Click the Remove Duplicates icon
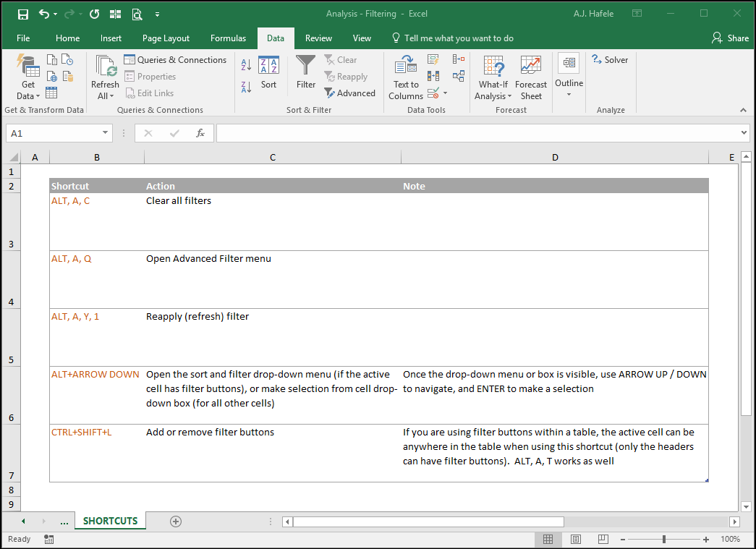This screenshot has width=756, height=549. pos(433,76)
